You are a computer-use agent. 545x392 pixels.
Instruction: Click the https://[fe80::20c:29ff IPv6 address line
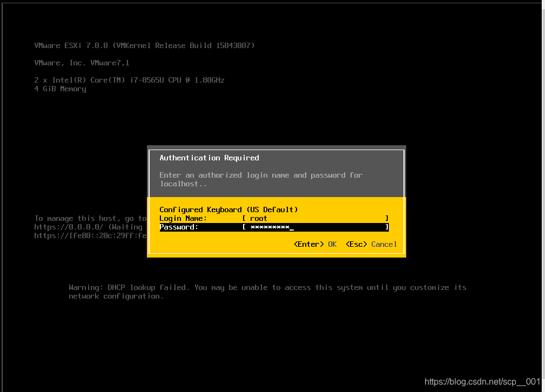click(90, 235)
